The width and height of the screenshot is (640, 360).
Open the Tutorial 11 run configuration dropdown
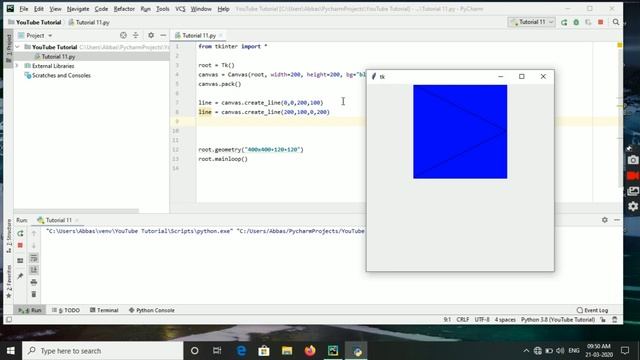(x=531, y=22)
